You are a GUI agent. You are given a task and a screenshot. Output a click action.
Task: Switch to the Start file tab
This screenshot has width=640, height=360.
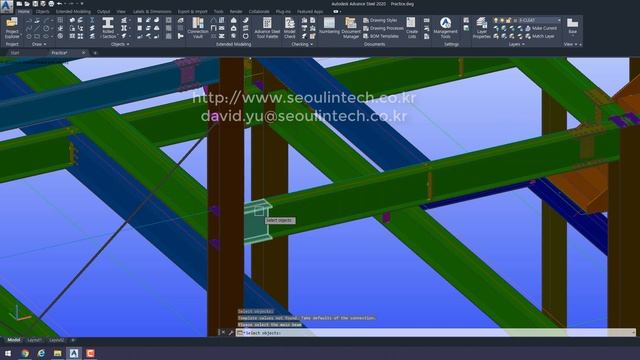(x=15, y=53)
